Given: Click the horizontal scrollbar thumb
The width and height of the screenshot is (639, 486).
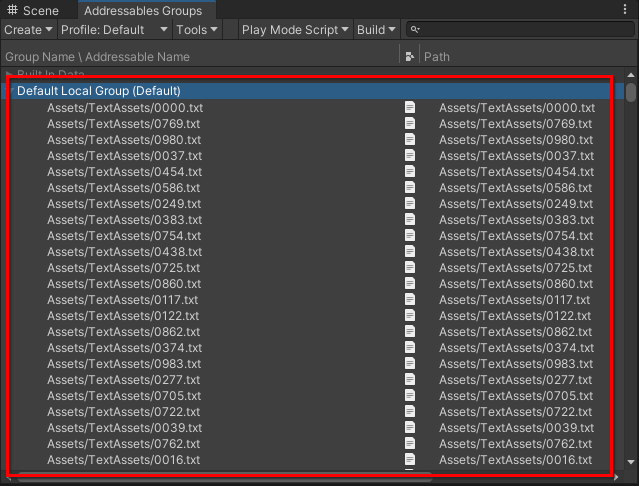Looking at the screenshot, I should [x=224, y=477].
